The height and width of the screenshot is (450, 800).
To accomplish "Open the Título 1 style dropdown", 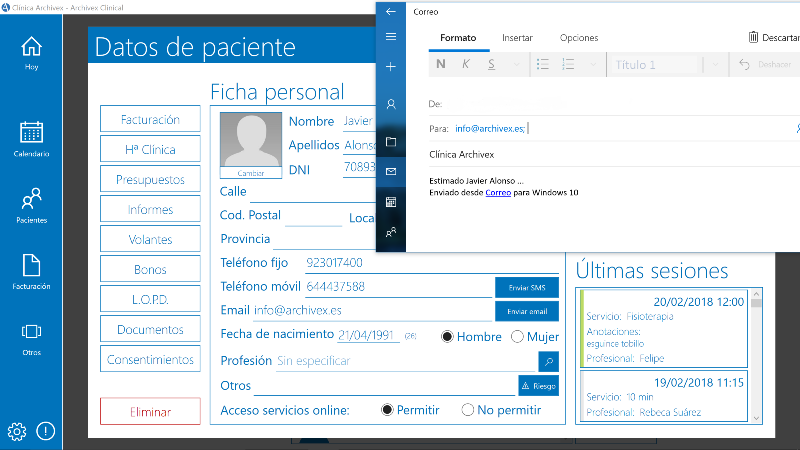I will point(655,65).
